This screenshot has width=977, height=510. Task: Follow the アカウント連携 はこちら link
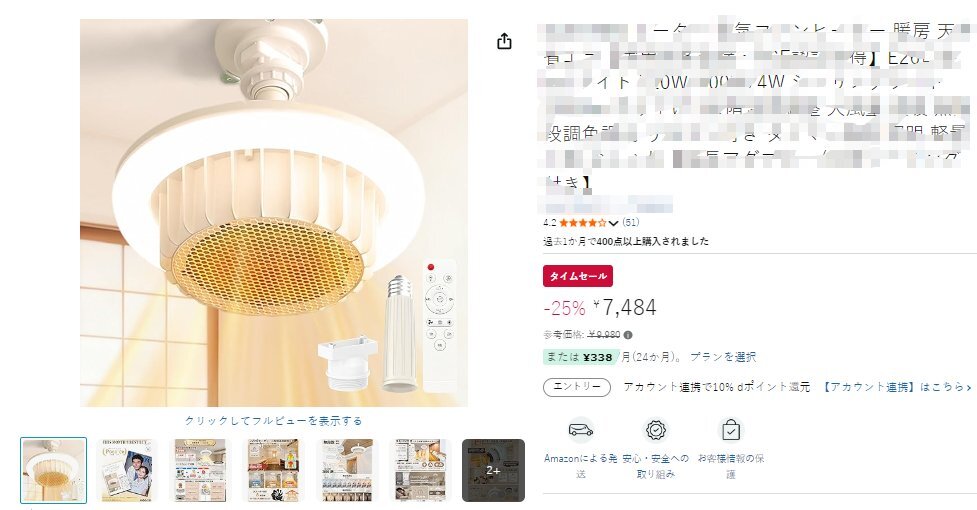897,387
